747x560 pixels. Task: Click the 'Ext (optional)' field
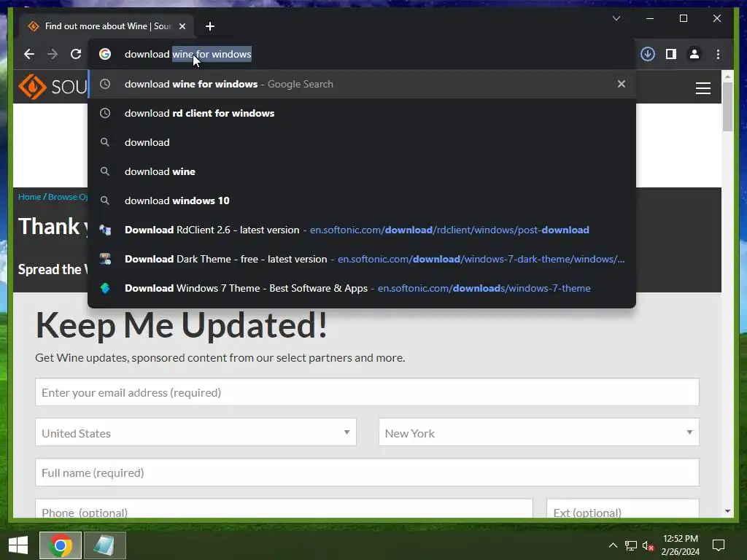[623, 508]
